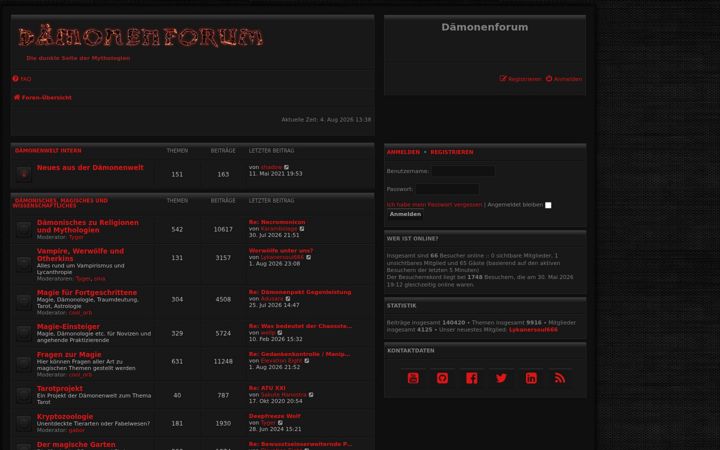This screenshot has width=720, height=450.
Task: View latest post icon in Magie-Einsteiger row
Action: pyautogui.click(x=280, y=333)
